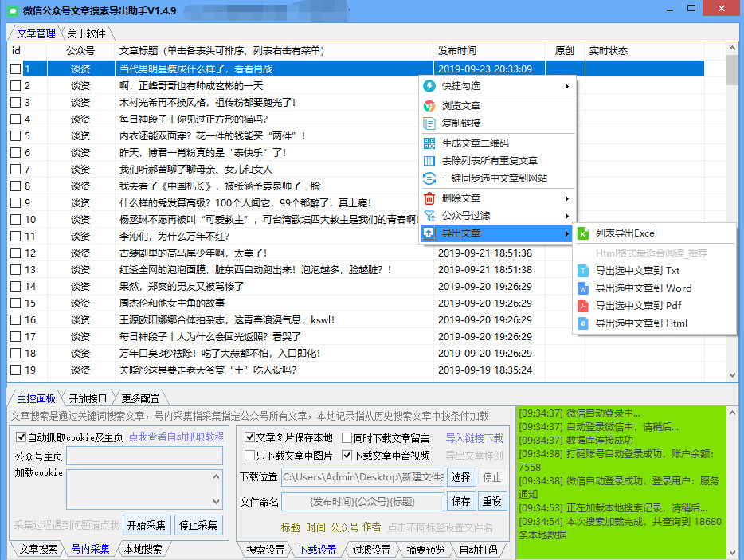Click the filter funnel icon (公众号过滤)
The image size is (744, 560).
[x=429, y=216]
